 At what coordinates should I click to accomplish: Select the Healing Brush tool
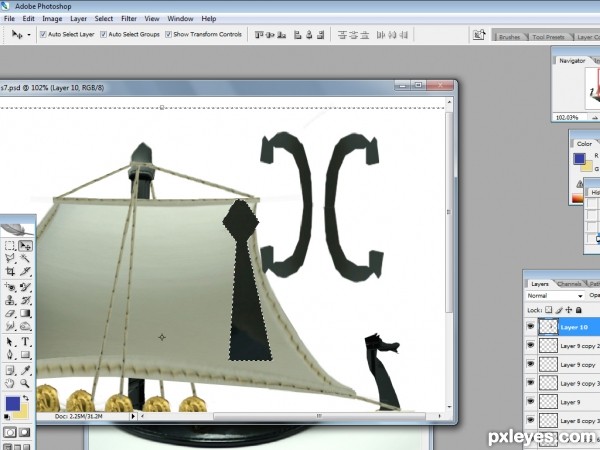[x=10, y=287]
